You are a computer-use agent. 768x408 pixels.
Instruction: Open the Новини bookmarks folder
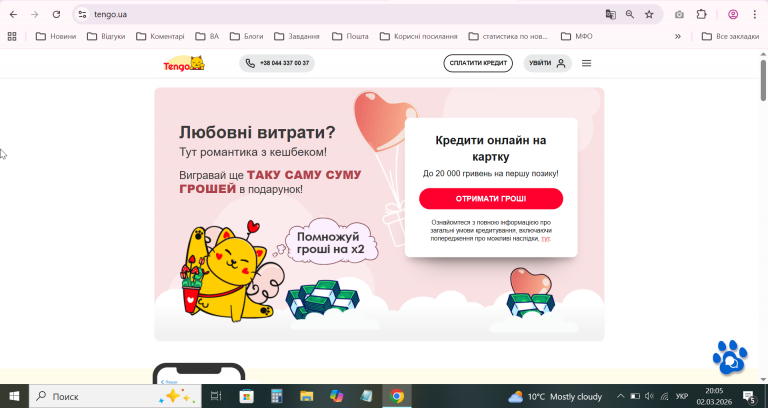[56, 36]
